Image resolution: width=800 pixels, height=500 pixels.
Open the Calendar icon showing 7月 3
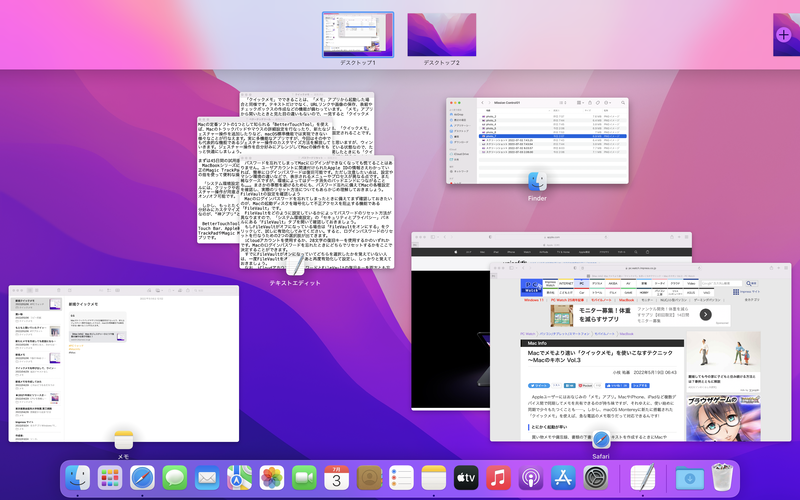337,478
